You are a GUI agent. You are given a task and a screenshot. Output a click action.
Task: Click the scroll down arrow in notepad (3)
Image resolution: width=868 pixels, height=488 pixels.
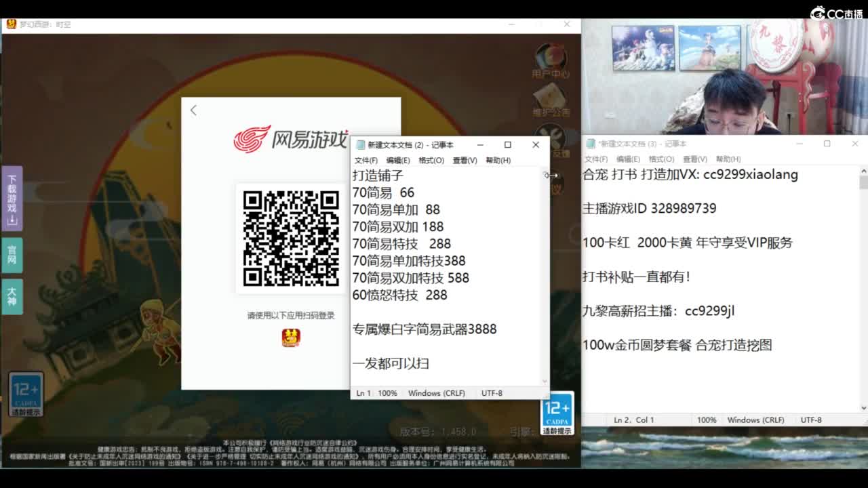[863, 407]
